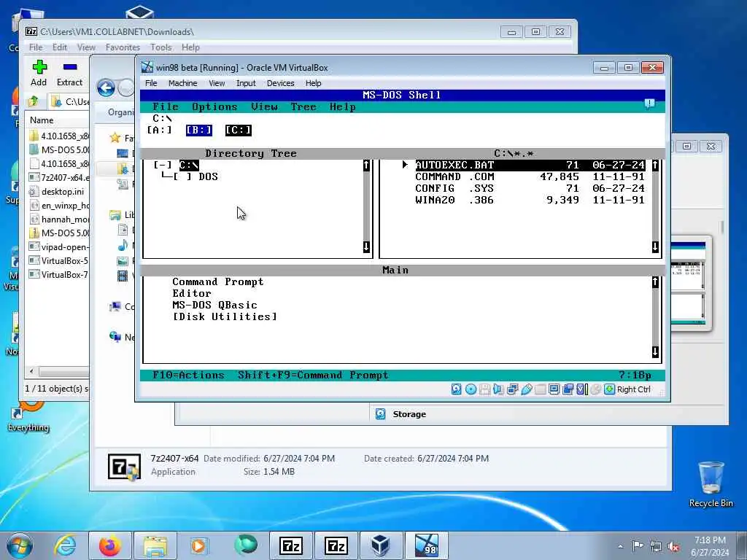Click the optical disc icon in VirtualBox status bar

[x=471, y=389]
